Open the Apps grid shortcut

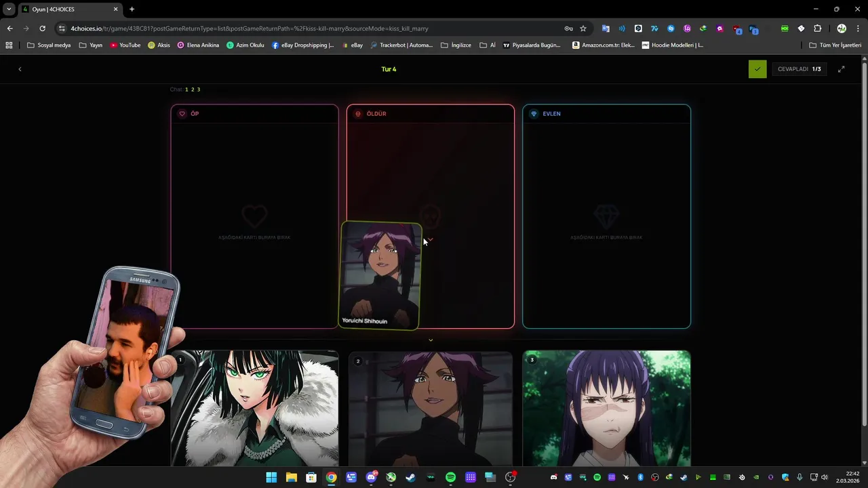(9, 45)
